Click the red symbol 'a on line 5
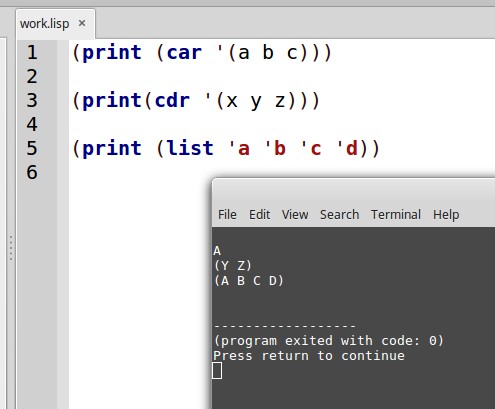Image resolution: width=495 pixels, height=409 pixels. [x=239, y=148]
